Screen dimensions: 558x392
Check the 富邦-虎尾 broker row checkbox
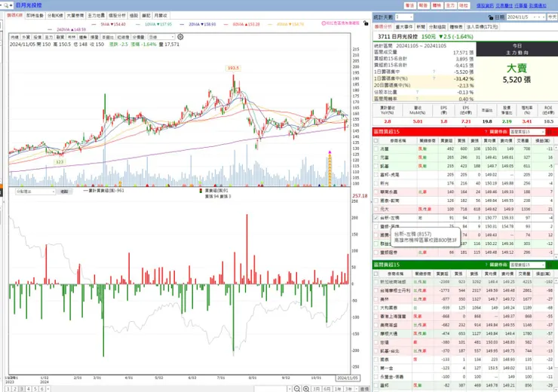point(376,175)
